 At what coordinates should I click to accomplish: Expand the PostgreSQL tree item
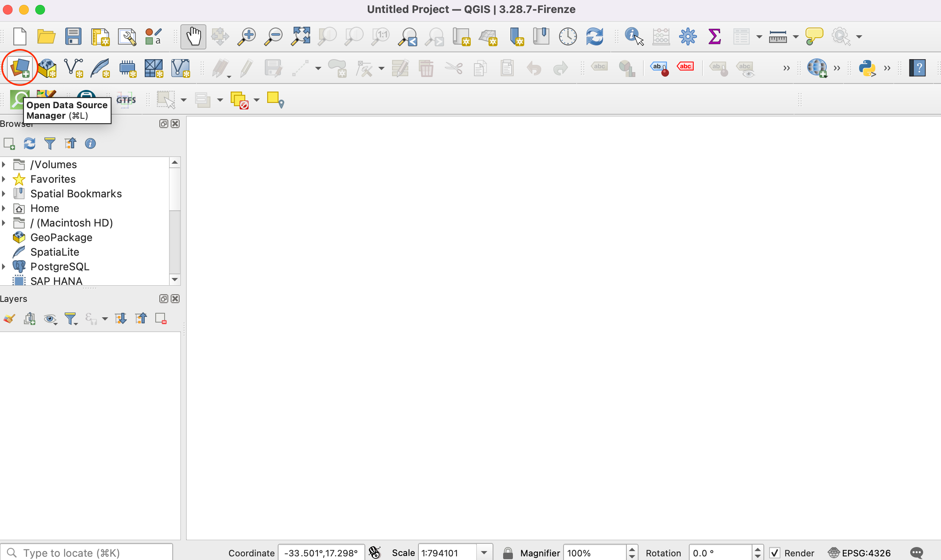coord(4,267)
